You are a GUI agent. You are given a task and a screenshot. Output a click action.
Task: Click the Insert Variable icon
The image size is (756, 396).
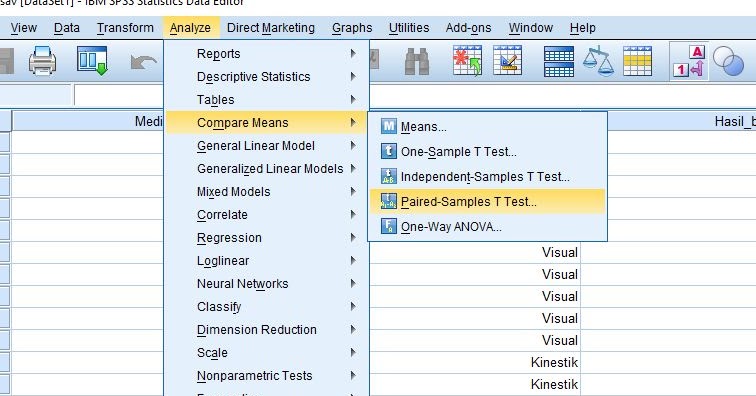tap(507, 61)
